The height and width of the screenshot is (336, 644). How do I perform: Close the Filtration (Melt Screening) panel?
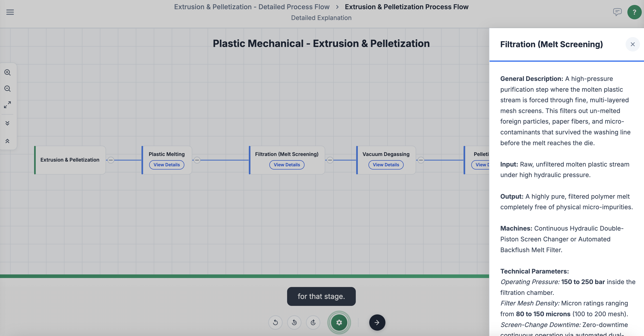[633, 44]
